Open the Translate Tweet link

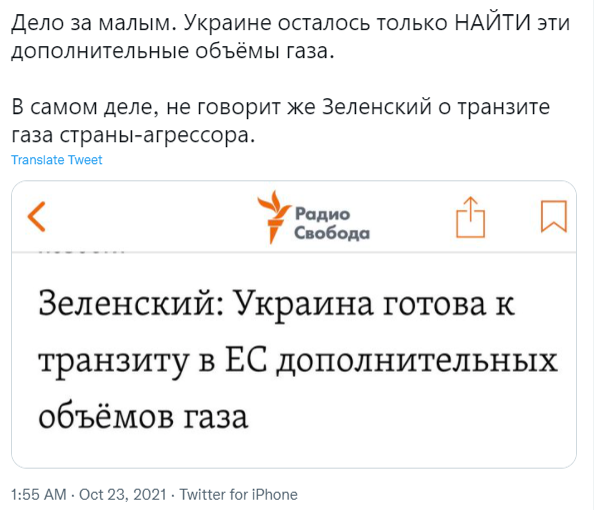tap(57, 160)
